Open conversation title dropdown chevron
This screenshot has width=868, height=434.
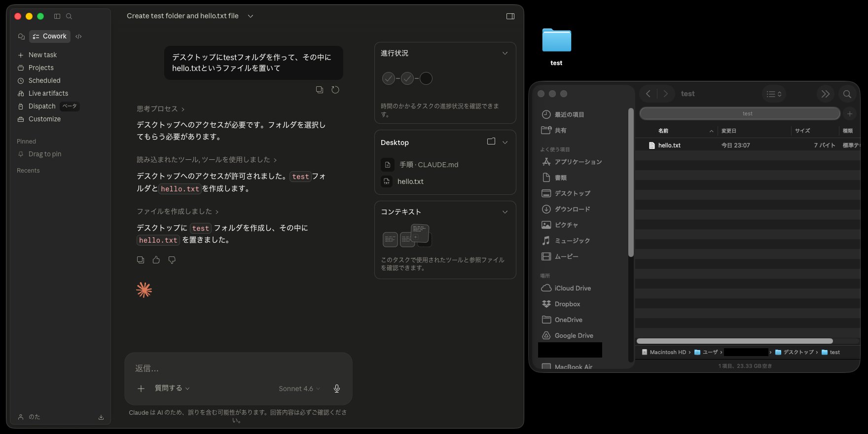[x=251, y=16]
